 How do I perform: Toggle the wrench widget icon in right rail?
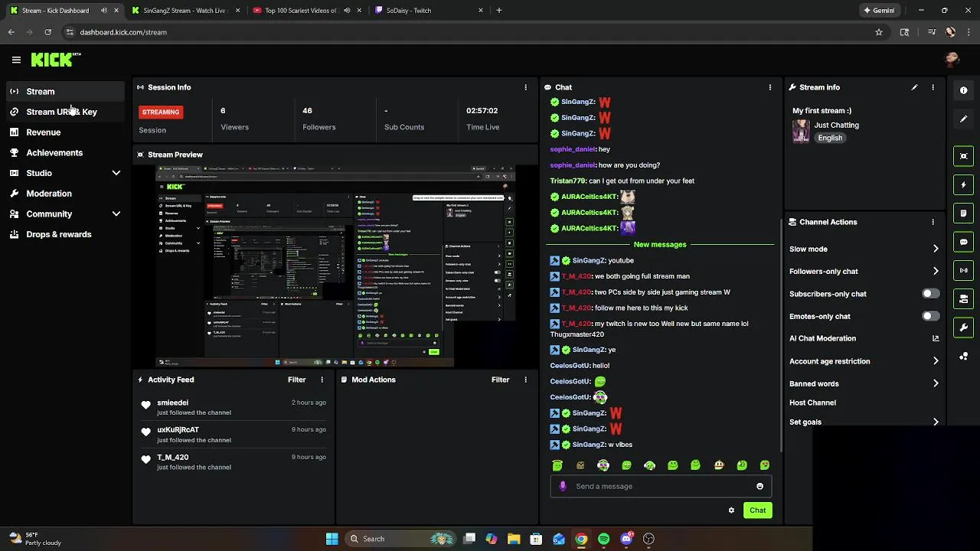pyautogui.click(x=963, y=328)
